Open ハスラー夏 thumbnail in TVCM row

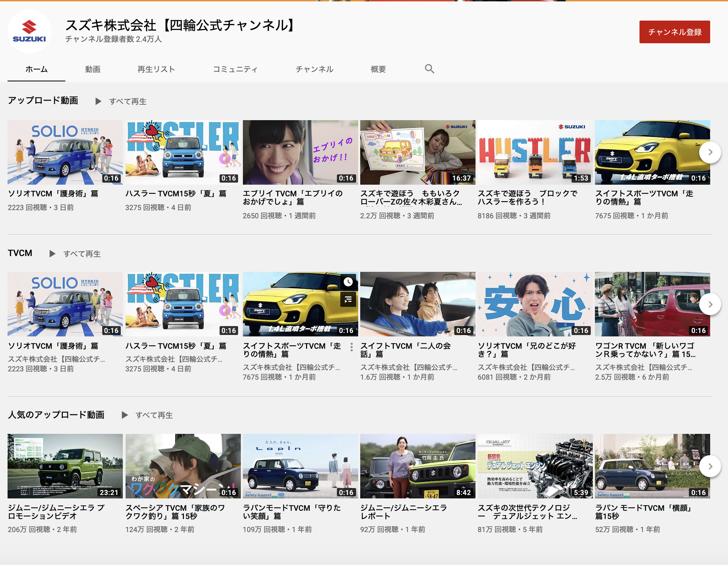pos(183,304)
